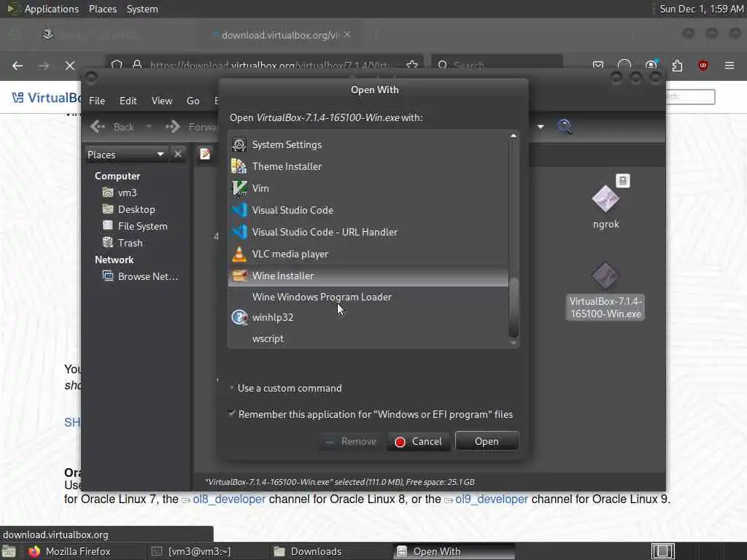
Task: Choose Theme Installer icon in Open With list
Action: click(x=239, y=166)
